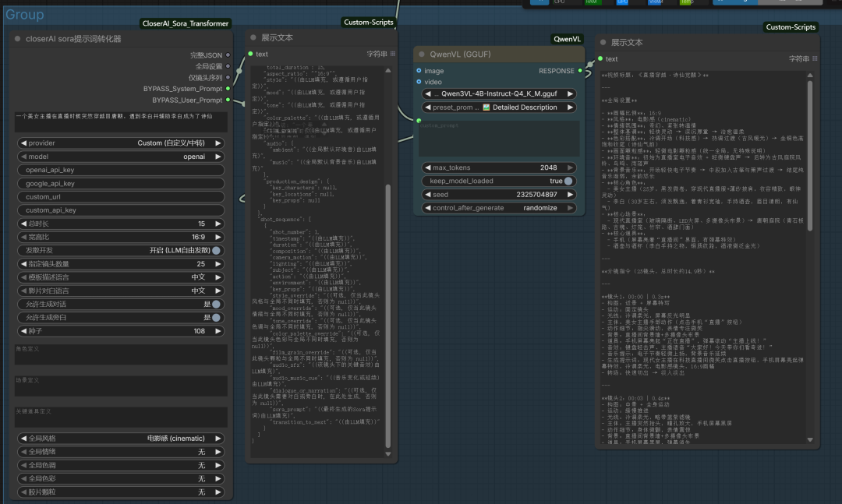842x504 pixels.
Task: Click the 完整JSON output port
Action: pyautogui.click(x=228, y=55)
